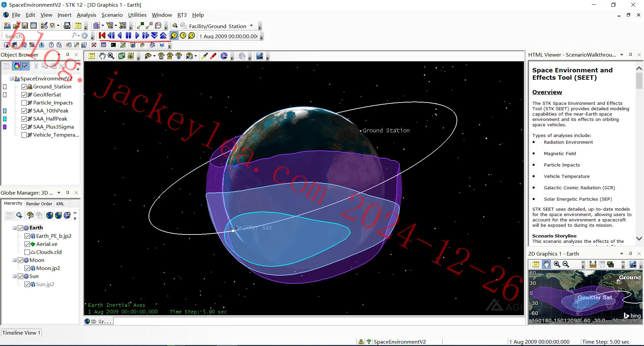Activate the zoom magnifier in 3D Graphics toolbar

(x=111, y=56)
